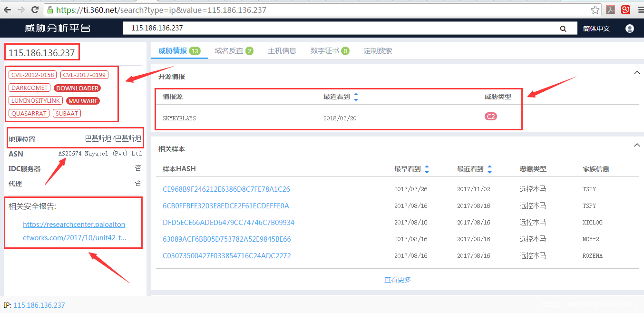Open sample hash CE968B9F246212E6386D8C7FE78A1C26
The image size is (644, 313).
226,189
